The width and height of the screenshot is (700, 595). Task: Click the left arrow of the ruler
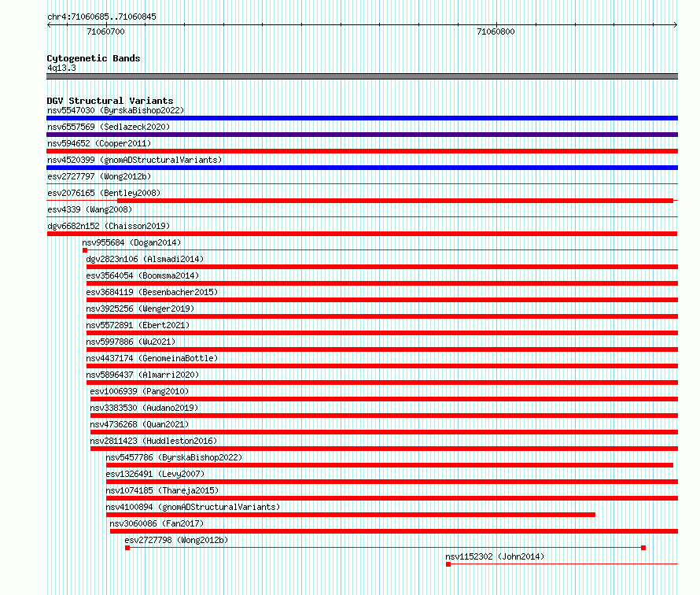[x=49, y=25]
